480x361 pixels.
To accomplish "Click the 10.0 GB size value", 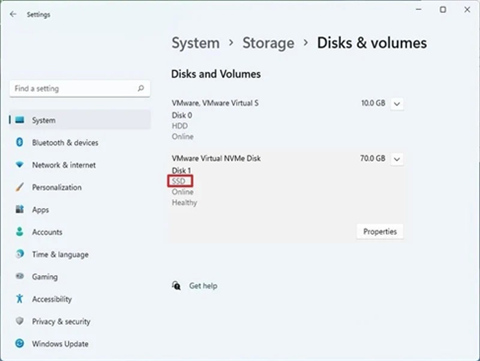I will pos(373,103).
